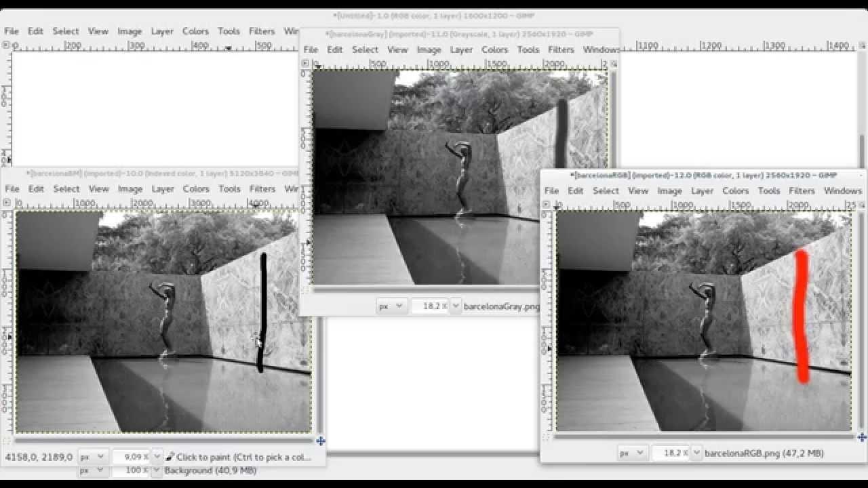This screenshot has width=868, height=488.
Task: Open px unit dropdown in barcelonaBM status bar
Action: pos(92,457)
